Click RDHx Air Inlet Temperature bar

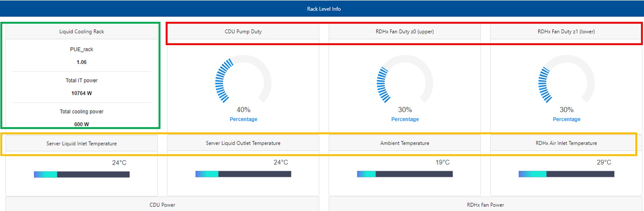click(x=566, y=174)
